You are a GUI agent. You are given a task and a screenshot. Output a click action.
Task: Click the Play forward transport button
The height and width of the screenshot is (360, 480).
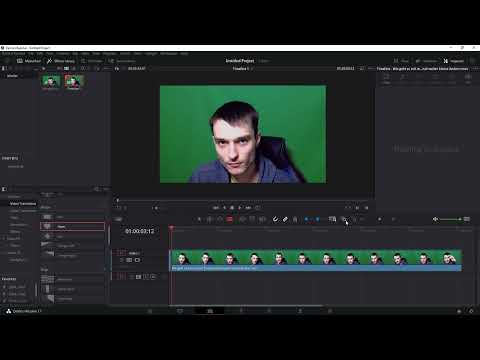[240, 208]
